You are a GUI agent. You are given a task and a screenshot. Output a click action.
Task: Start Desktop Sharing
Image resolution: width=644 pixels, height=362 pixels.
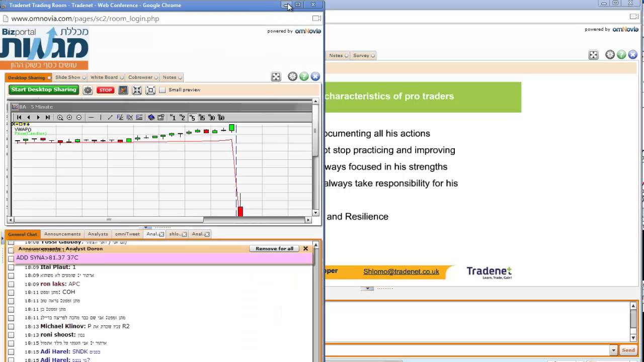(x=44, y=89)
